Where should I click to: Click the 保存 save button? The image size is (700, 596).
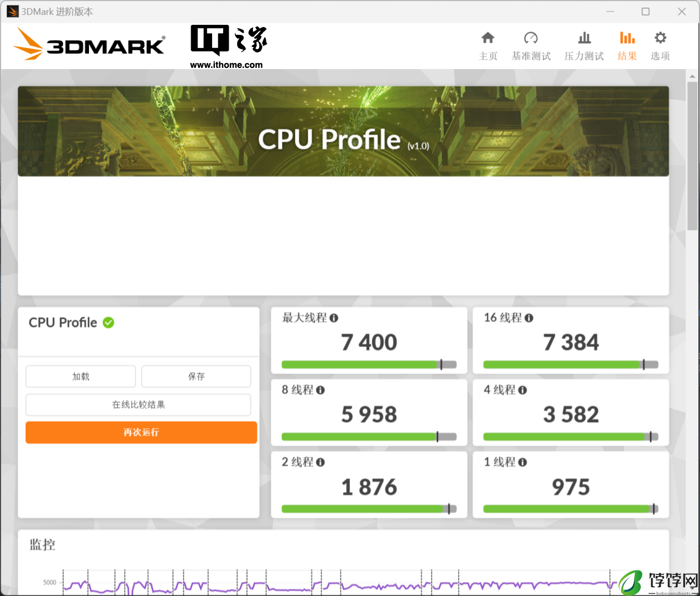(196, 376)
